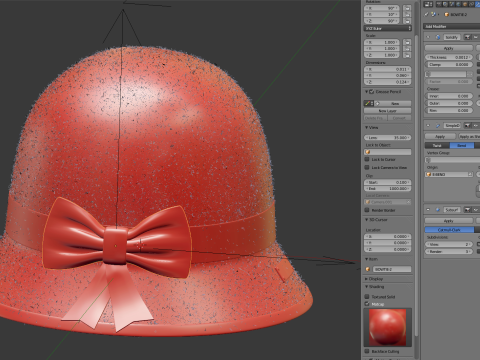Click the BOVITE 2 object cube icon
This screenshot has height=360, width=480.
[x=447, y=15]
